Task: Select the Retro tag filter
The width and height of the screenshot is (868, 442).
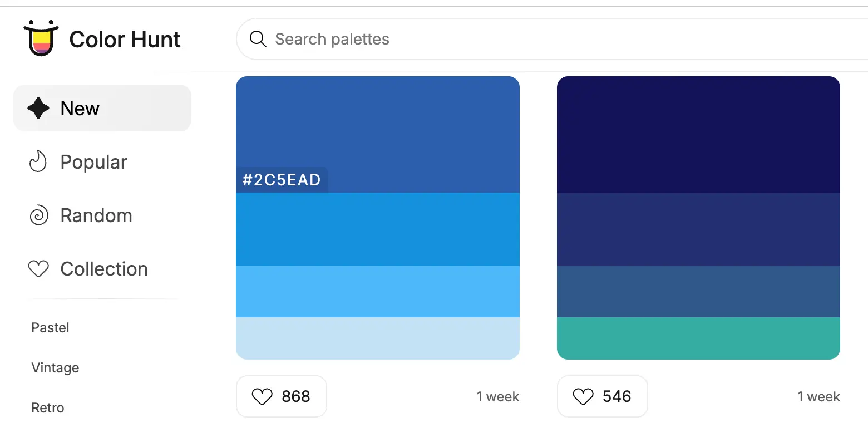Action: [48, 407]
